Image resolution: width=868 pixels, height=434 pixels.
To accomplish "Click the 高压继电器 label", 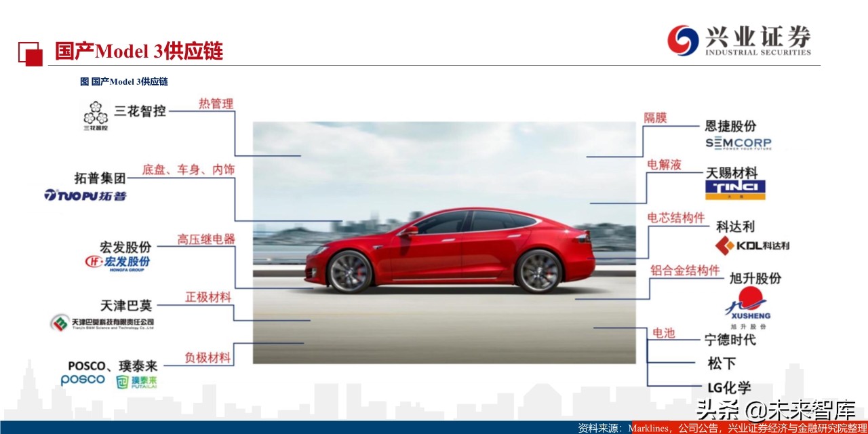I will tap(206, 239).
